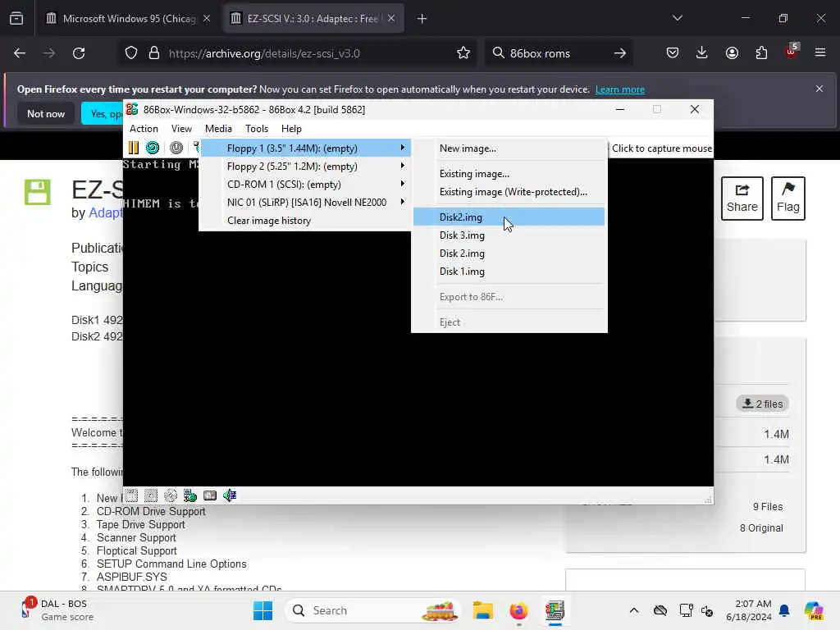Open Firefox shield tracking protection icon
The image size is (840, 630).
tap(131, 53)
